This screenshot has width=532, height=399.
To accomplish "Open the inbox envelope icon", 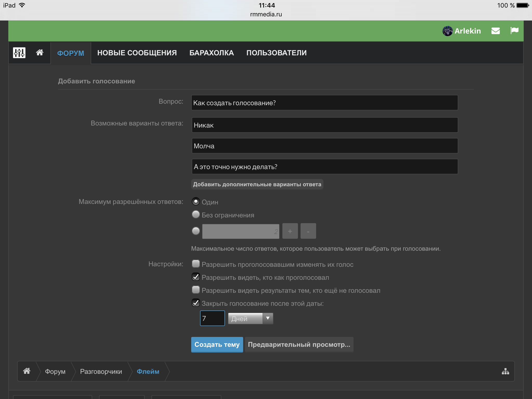I will click(x=495, y=31).
